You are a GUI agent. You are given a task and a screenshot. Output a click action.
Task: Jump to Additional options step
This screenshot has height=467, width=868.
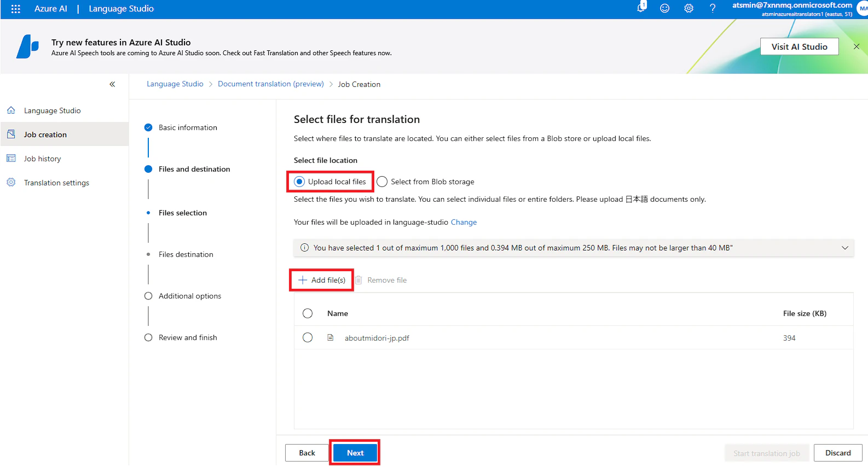point(190,296)
